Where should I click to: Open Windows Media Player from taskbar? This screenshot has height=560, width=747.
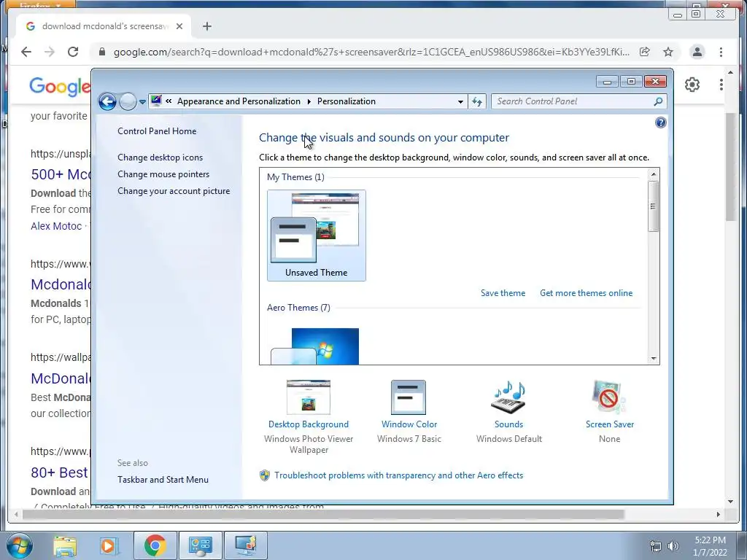108,545
